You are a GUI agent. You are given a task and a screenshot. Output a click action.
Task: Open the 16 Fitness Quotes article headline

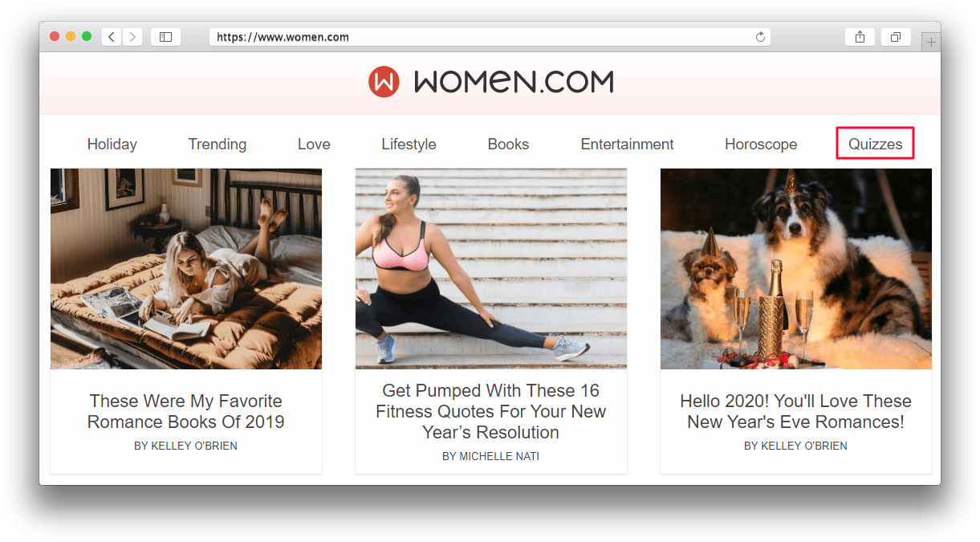point(491,411)
